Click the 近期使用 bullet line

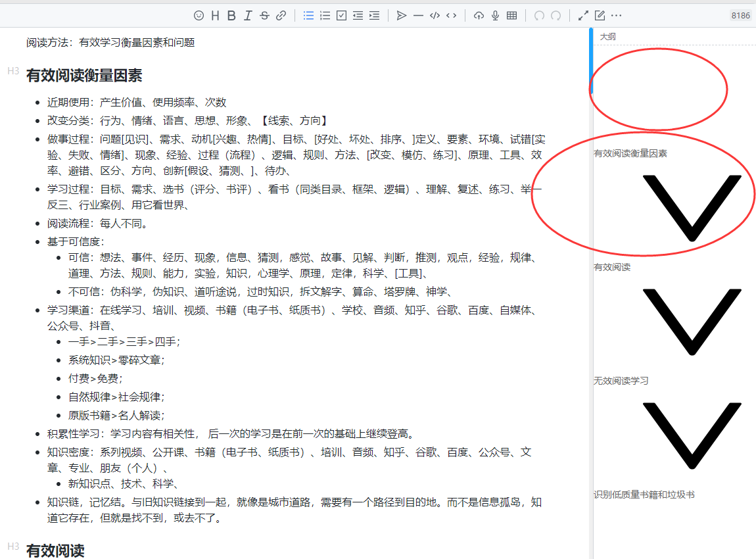coord(137,102)
